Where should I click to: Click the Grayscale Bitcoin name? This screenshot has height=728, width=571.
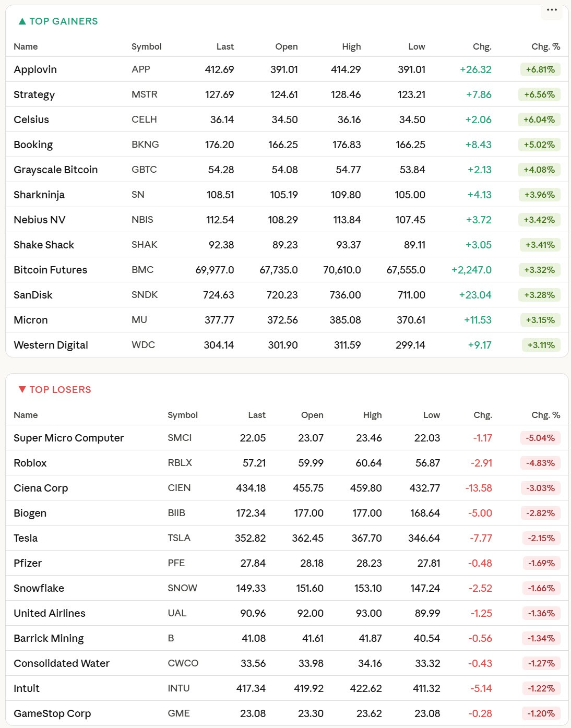55,170
